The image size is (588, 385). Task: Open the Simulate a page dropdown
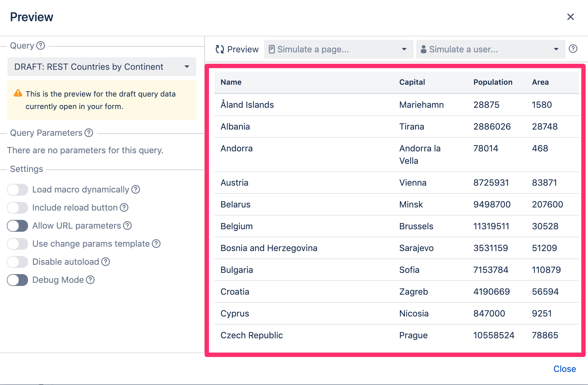tap(338, 49)
